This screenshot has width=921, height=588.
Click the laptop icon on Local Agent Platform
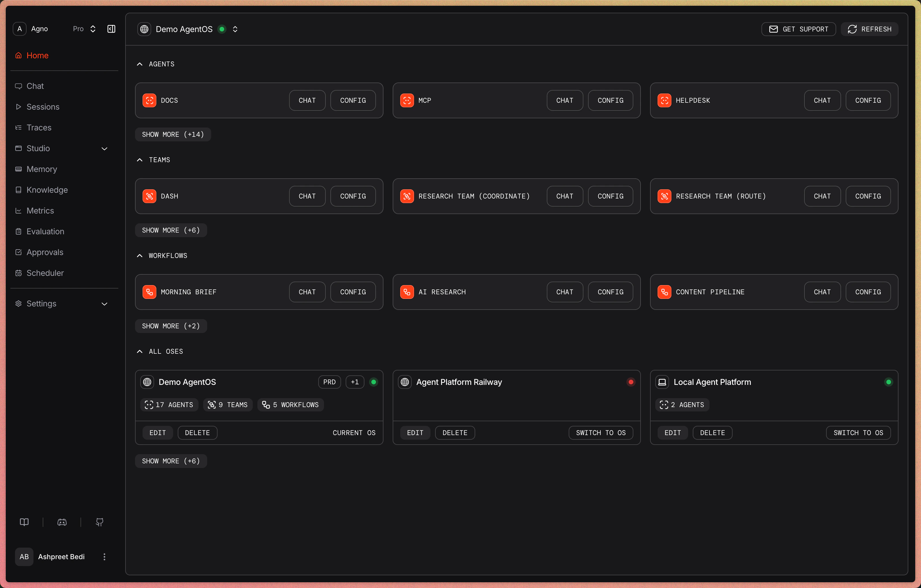click(662, 382)
